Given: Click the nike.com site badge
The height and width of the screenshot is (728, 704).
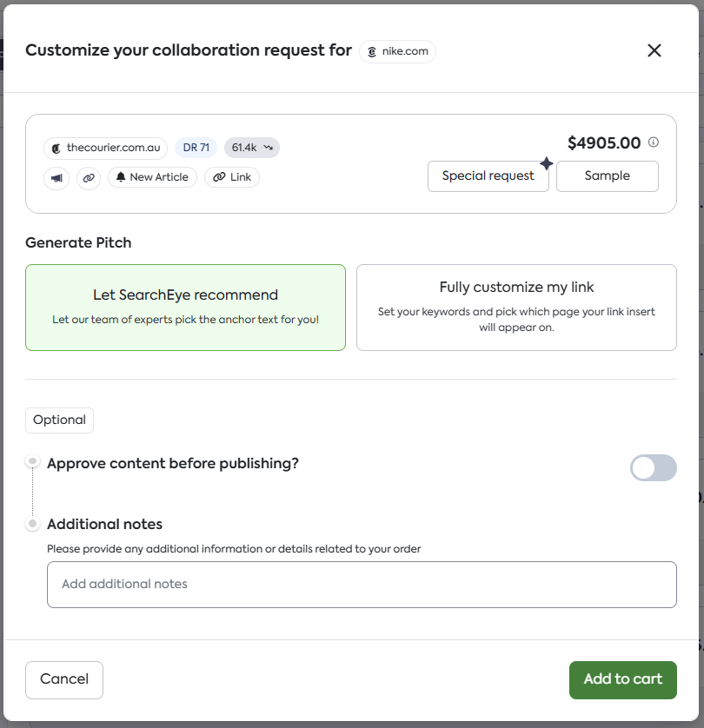Looking at the screenshot, I should click(x=397, y=51).
